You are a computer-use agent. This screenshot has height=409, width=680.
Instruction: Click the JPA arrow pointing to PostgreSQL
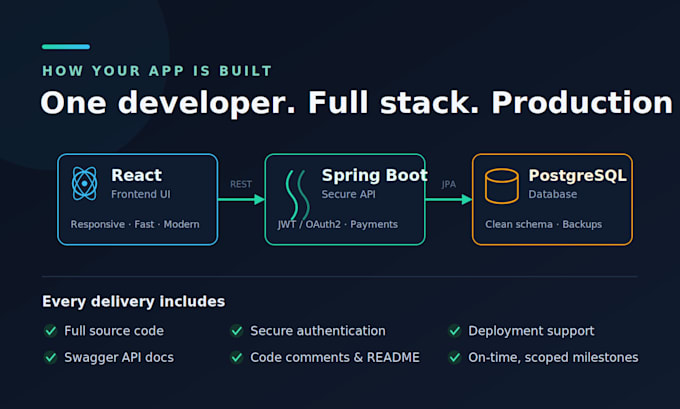pyautogui.click(x=449, y=200)
